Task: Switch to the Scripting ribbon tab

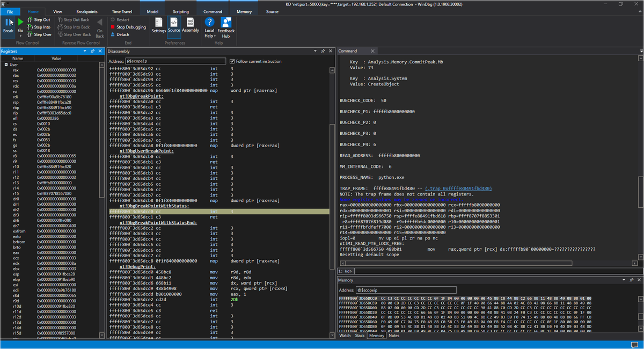Action: pyautogui.click(x=180, y=11)
